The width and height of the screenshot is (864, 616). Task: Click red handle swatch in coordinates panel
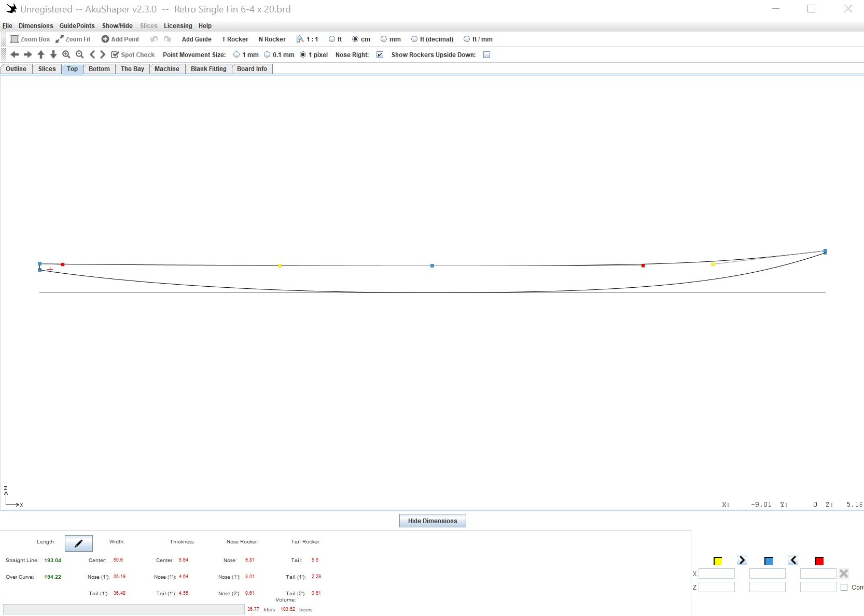(x=819, y=561)
